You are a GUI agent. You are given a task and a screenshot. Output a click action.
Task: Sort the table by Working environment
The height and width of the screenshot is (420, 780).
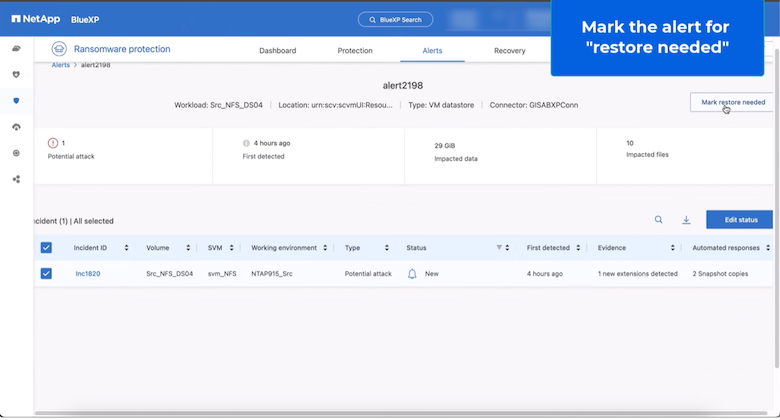pyautogui.click(x=325, y=248)
